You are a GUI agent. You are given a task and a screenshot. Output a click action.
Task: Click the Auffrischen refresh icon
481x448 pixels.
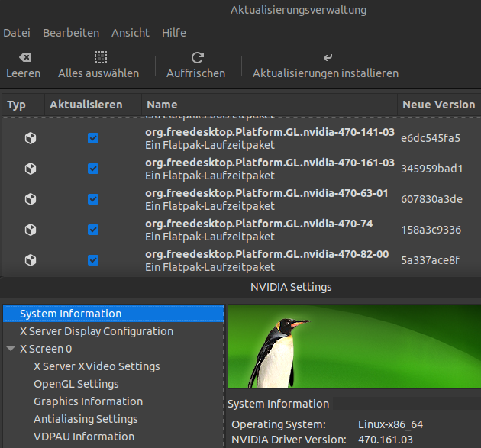(197, 57)
